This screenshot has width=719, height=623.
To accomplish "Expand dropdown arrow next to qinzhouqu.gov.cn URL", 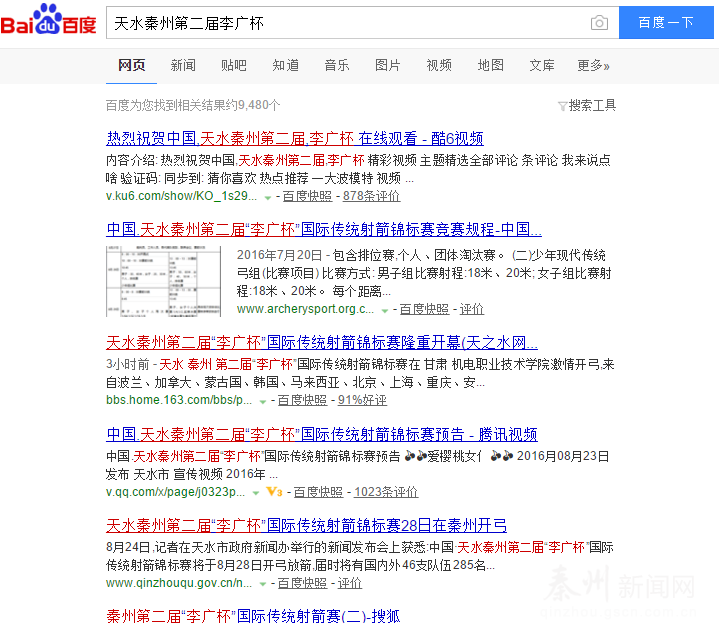I will [263, 584].
